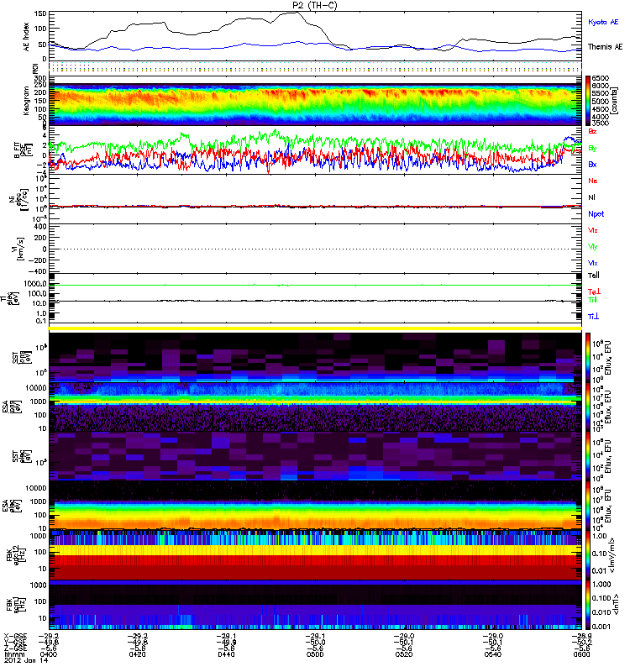Click the green "Viy" velocity legend label

(x=593, y=247)
